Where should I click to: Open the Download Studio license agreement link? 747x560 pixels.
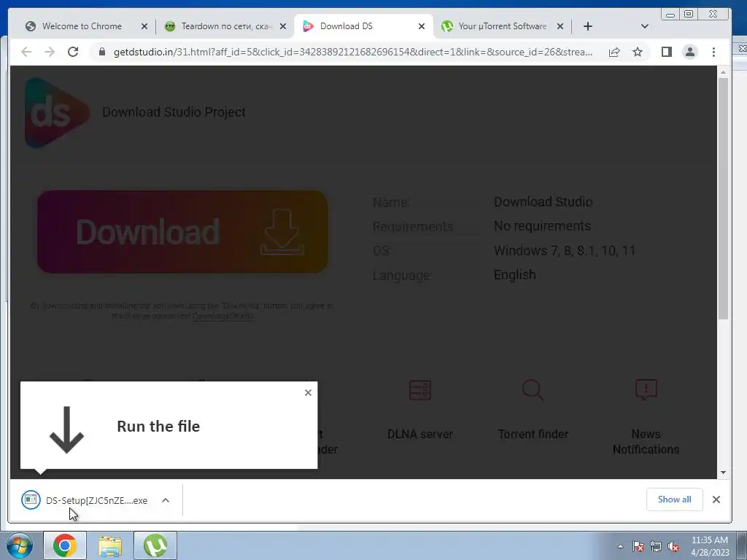pos(223,316)
